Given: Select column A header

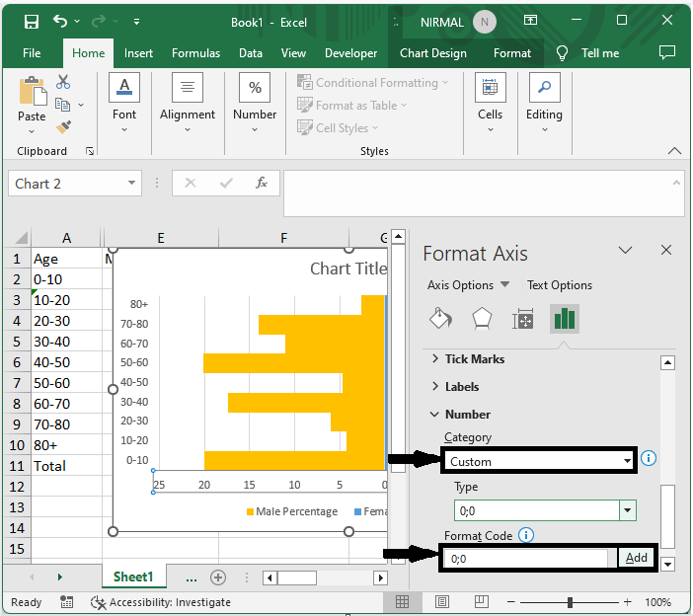Looking at the screenshot, I should [x=66, y=238].
